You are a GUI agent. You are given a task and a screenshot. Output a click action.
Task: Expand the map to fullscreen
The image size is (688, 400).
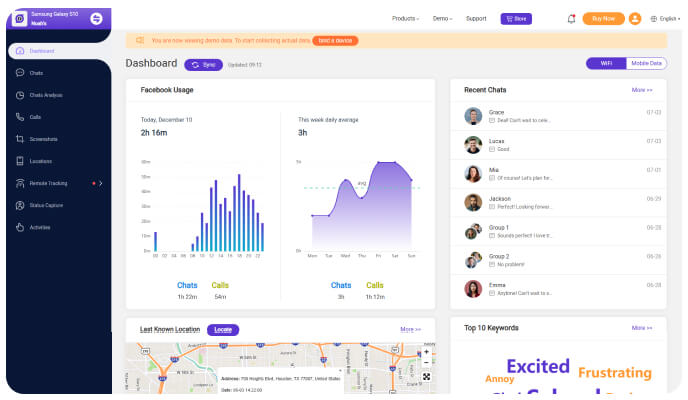pos(426,377)
